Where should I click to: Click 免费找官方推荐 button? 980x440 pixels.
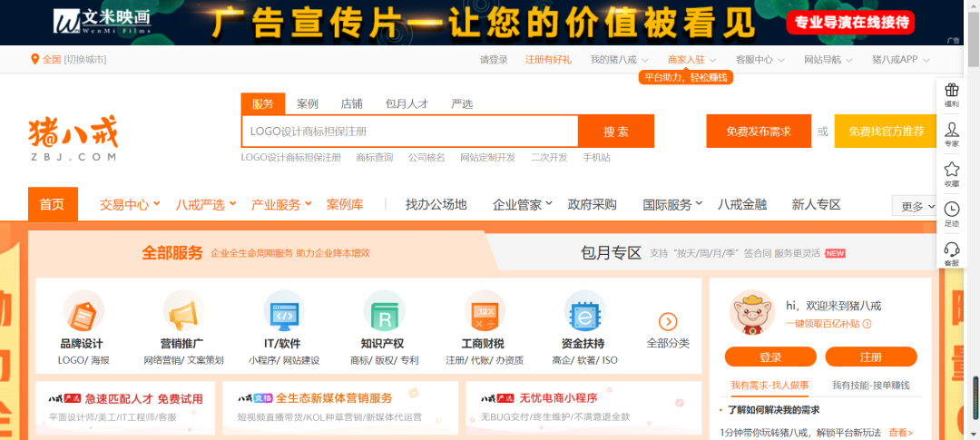pos(887,132)
